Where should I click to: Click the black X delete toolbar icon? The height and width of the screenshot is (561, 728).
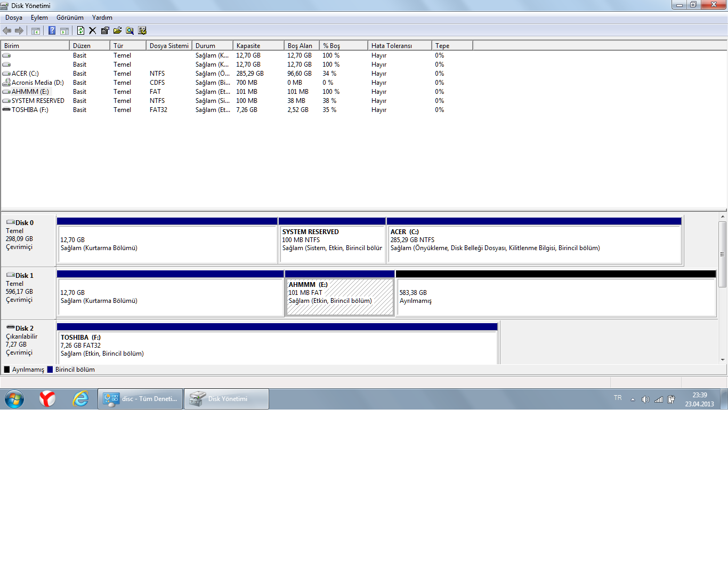tap(92, 30)
